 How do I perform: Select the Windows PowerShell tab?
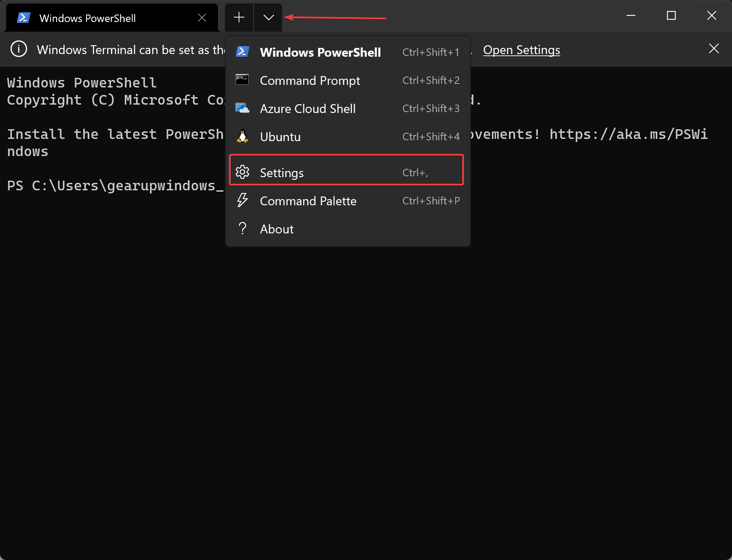[112, 18]
